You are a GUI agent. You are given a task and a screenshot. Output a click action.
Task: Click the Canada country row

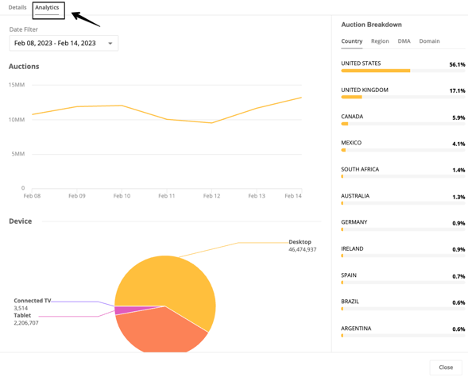(x=403, y=120)
